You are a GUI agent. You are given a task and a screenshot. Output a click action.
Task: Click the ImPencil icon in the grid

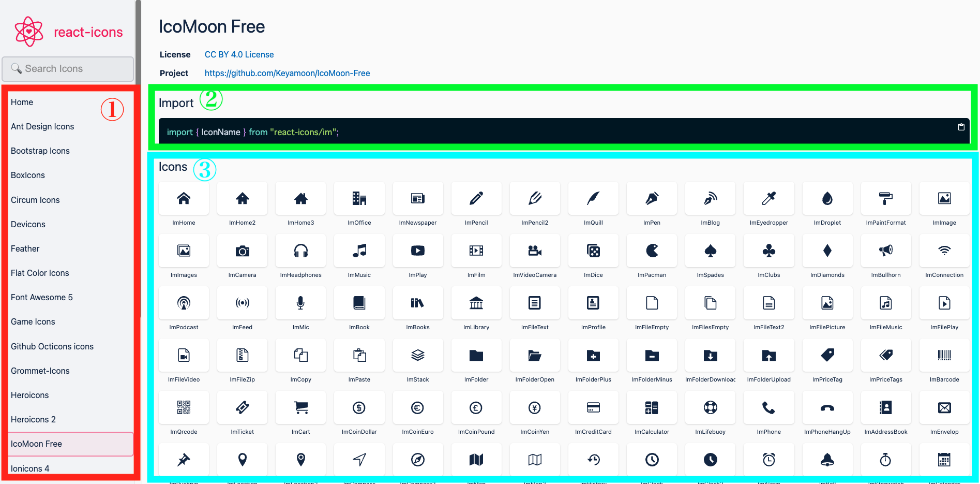click(476, 198)
